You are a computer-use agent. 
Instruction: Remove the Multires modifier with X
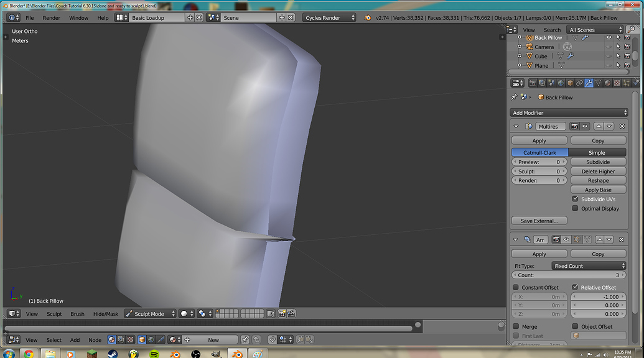[622, 126]
